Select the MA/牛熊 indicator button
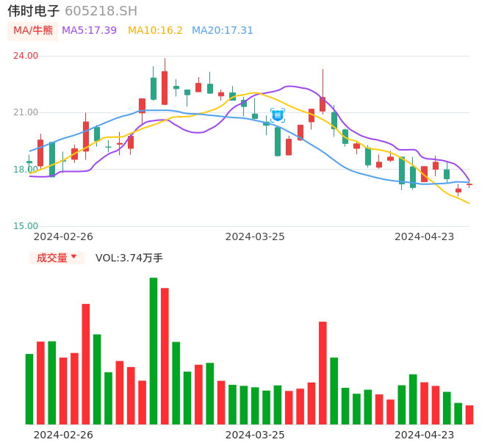 (x=32, y=31)
